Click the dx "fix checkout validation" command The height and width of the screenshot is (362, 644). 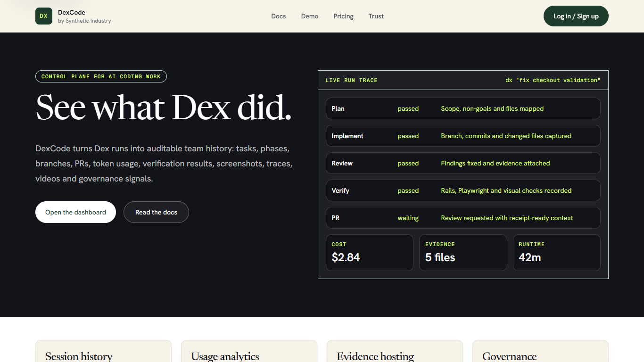click(x=553, y=80)
